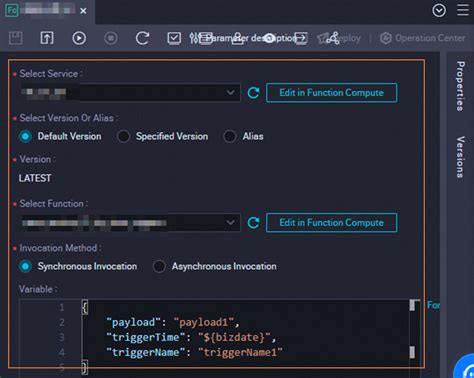Viewport: 474px width, 378px height.
Task: Click inside the Variable JSON editor payload line
Action: click(x=172, y=322)
